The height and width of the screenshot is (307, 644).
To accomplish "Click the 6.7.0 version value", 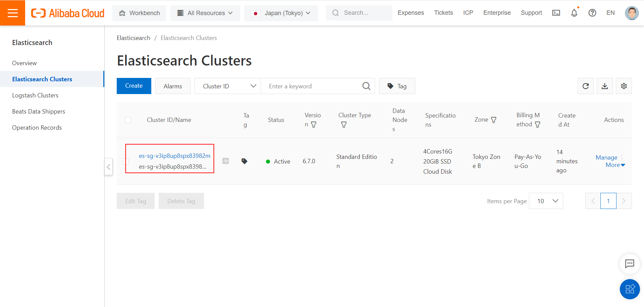I will click(309, 161).
